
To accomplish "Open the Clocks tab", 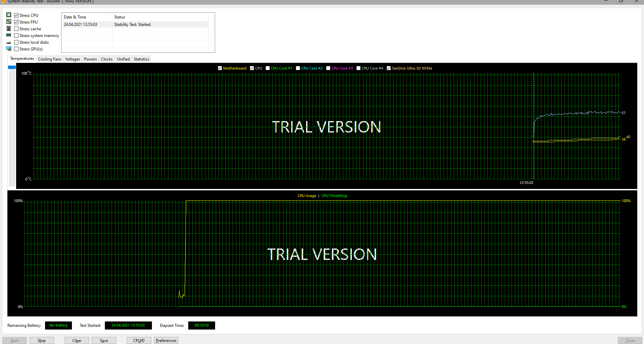I will (x=107, y=59).
